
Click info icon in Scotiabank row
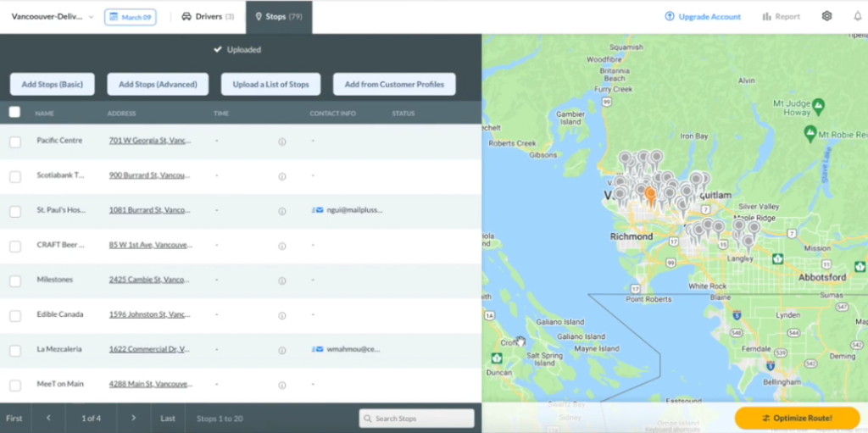click(281, 176)
